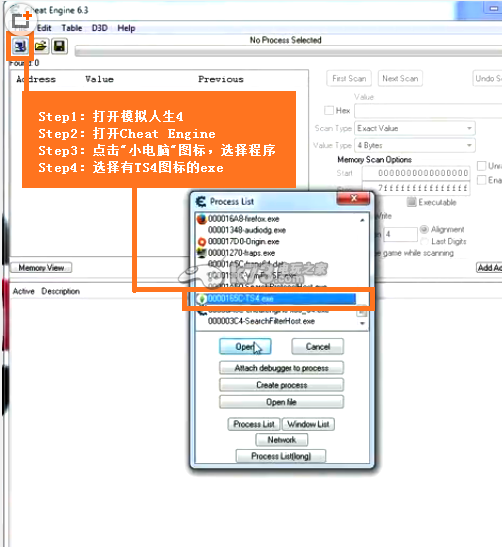
Task: Click Create process button
Action: pos(282,385)
